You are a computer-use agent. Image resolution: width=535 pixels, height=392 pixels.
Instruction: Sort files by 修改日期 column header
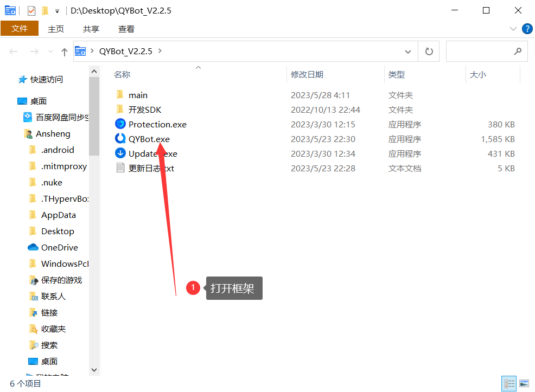coord(307,74)
